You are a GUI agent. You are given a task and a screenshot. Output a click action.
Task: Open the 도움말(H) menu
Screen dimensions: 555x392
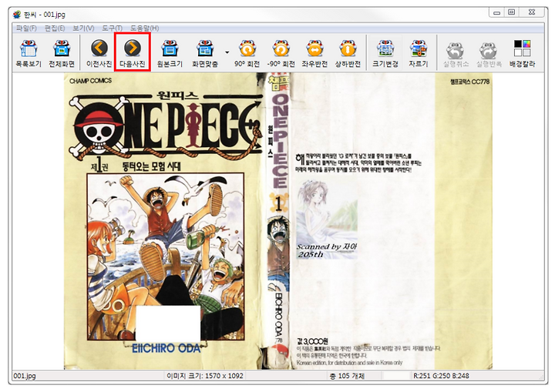144,28
